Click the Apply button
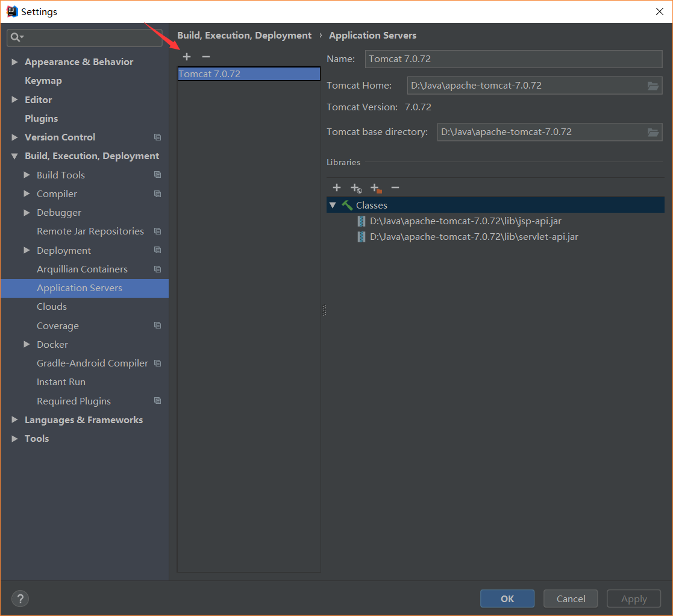Image resolution: width=673 pixels, height=616 pixels. click(633, 599)
